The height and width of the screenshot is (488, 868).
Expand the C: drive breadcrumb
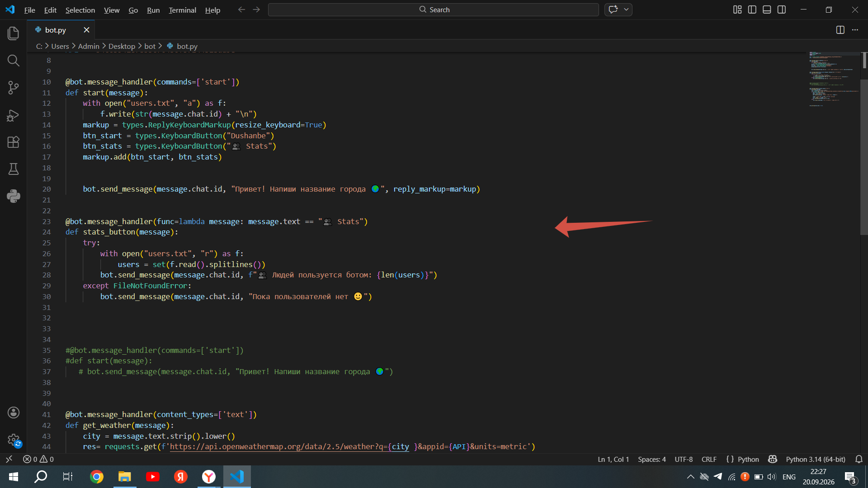(x=39, y=46)
